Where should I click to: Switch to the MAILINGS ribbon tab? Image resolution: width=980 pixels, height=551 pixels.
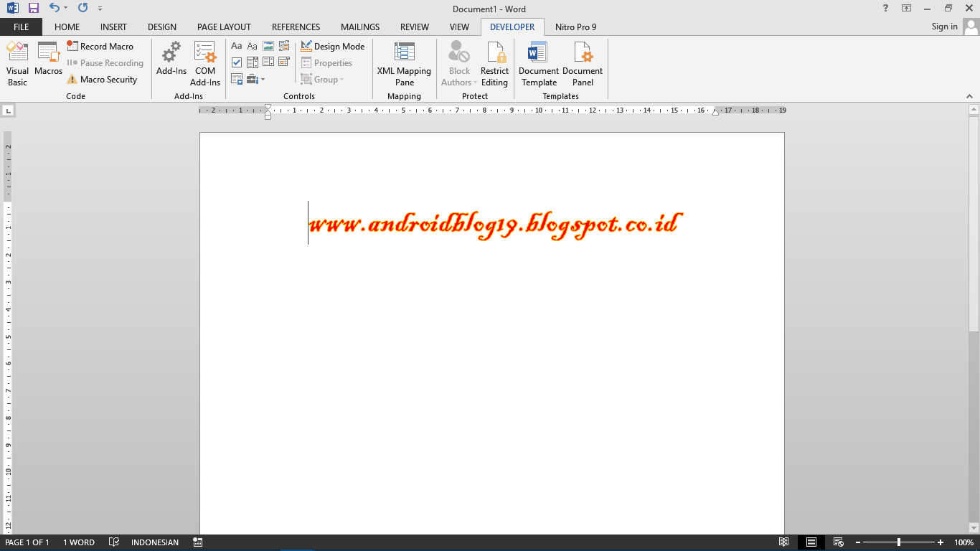tap(359, 27)
